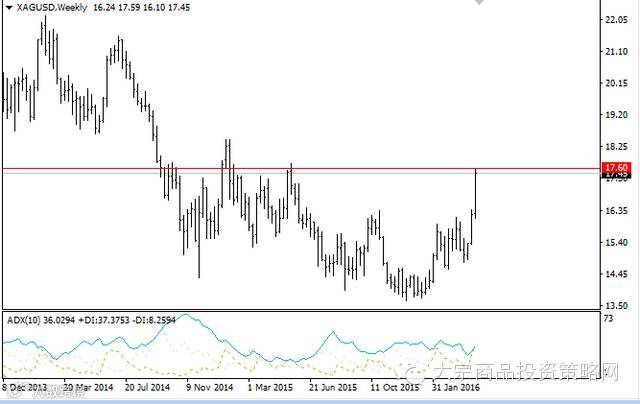Click the 21 Jun 2015 date label
The image size is (640, 404).
tap(333, 387)
